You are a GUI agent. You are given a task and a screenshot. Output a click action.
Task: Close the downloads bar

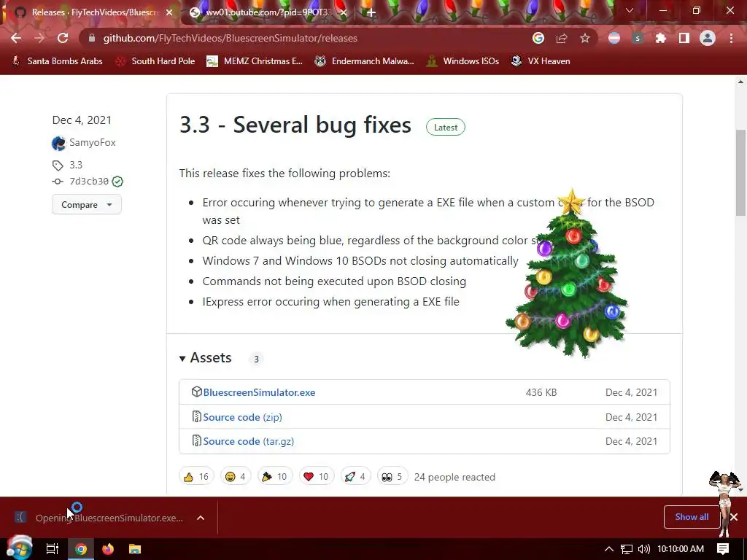[x=734, y=517]
